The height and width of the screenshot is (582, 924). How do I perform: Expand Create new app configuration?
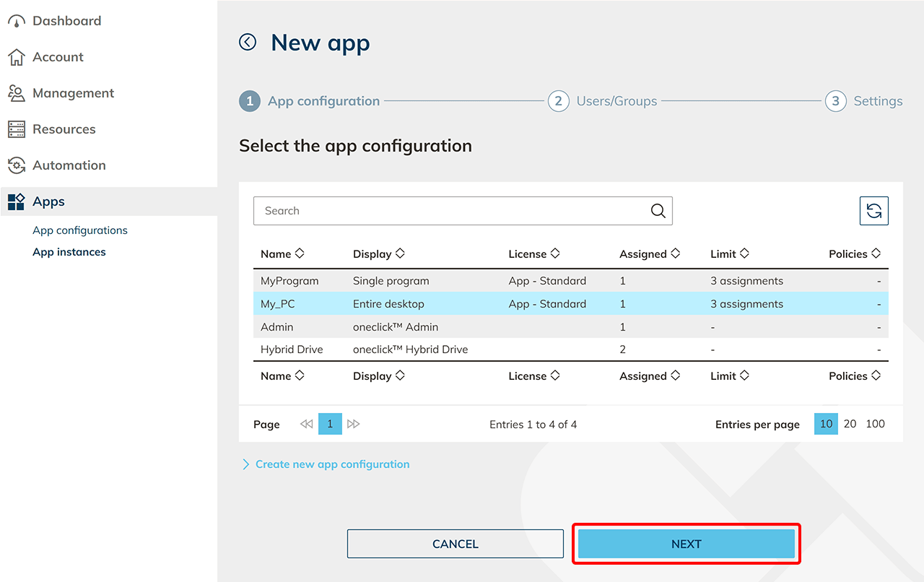point(332,464)
